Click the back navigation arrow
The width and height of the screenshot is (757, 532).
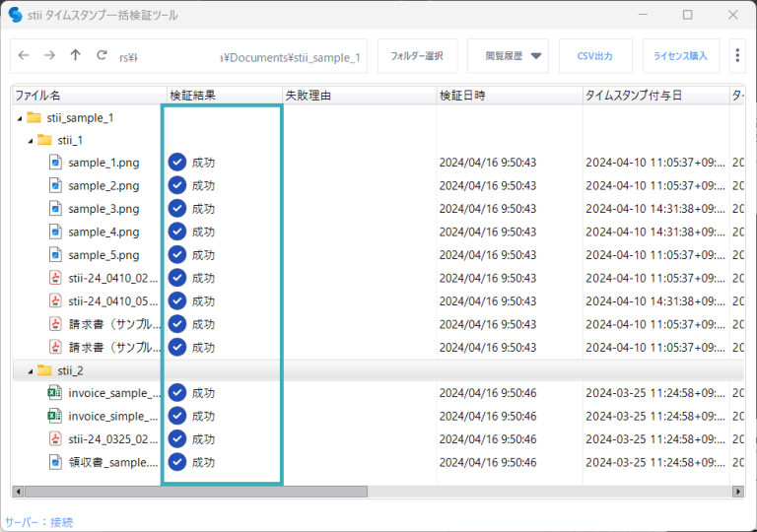(x=24, y=56)
